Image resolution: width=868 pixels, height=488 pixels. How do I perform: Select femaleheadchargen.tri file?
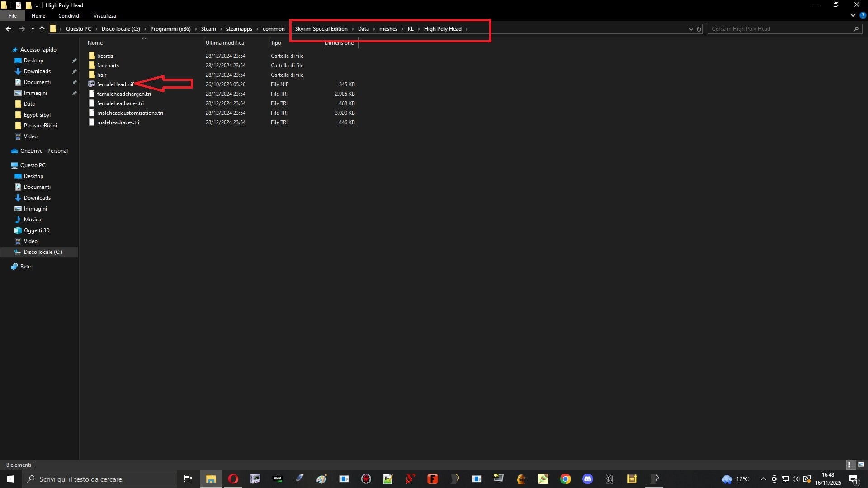124,94
